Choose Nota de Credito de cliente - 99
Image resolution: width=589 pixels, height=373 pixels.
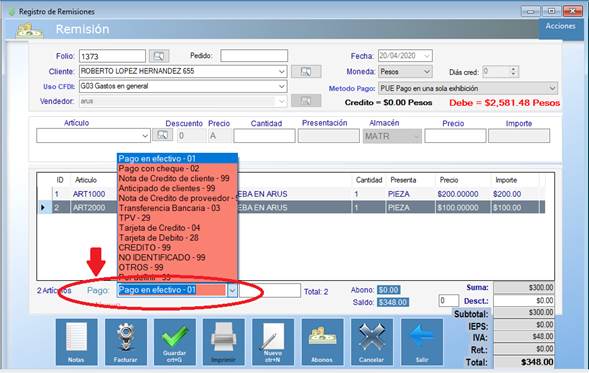[177, 178]
